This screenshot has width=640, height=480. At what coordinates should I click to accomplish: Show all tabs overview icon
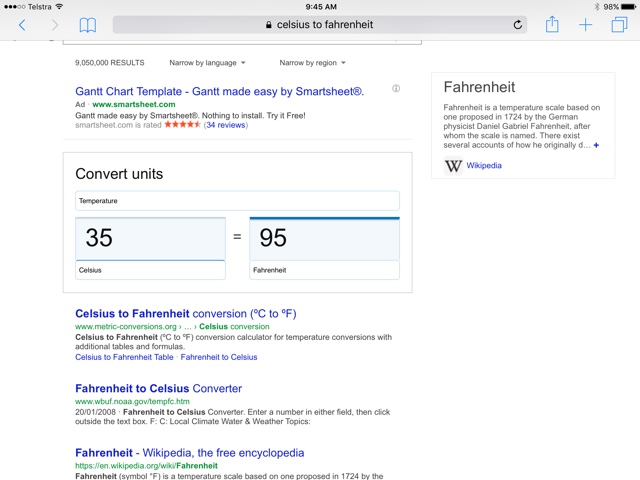click(619, 24)
